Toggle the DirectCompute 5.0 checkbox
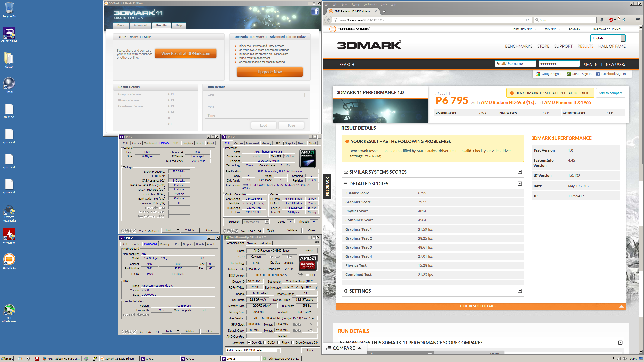This screenshot has height=362, width=644. [293, 342]
